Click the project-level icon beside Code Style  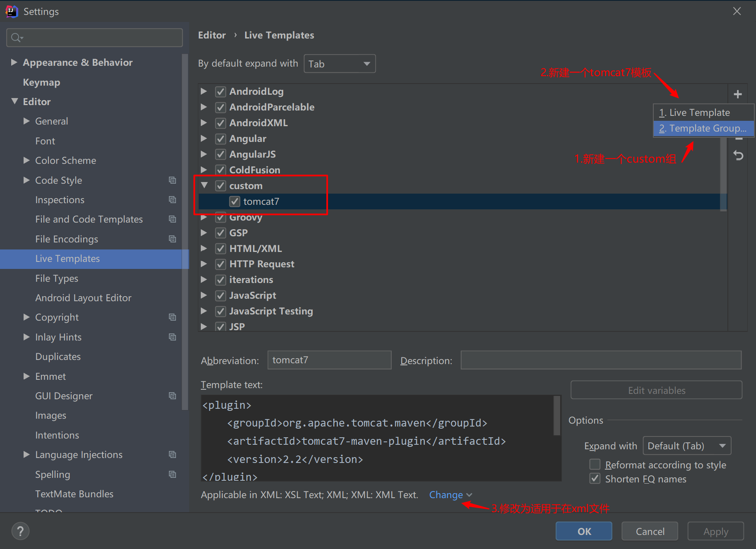click(x=172, y=180)
